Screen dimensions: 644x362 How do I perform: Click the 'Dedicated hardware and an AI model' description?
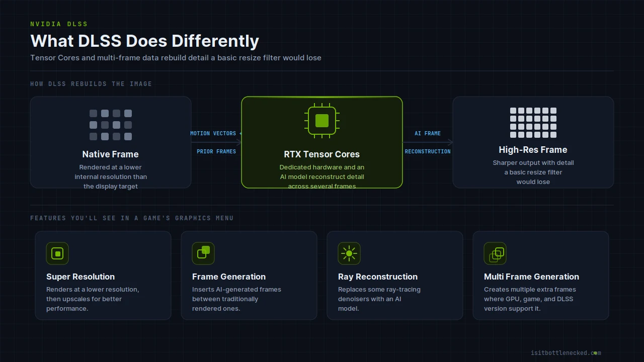[x=322, y=176]
